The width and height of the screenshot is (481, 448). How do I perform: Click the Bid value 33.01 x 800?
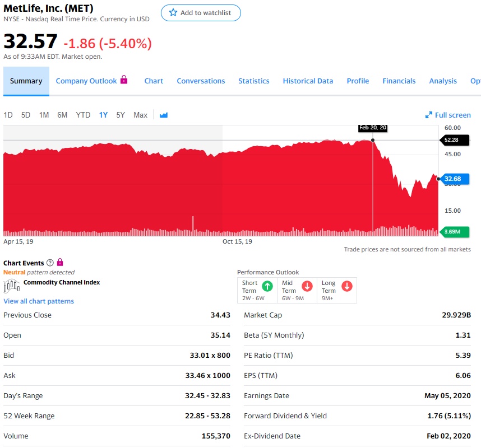[210, 356]
